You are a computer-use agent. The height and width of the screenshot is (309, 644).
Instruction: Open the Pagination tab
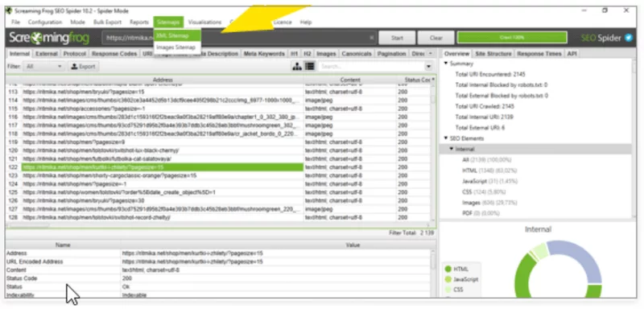[392, 54]
